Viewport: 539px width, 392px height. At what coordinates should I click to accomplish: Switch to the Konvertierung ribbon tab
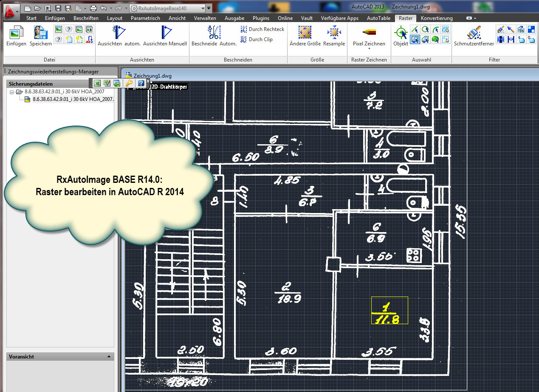point(436,18)
